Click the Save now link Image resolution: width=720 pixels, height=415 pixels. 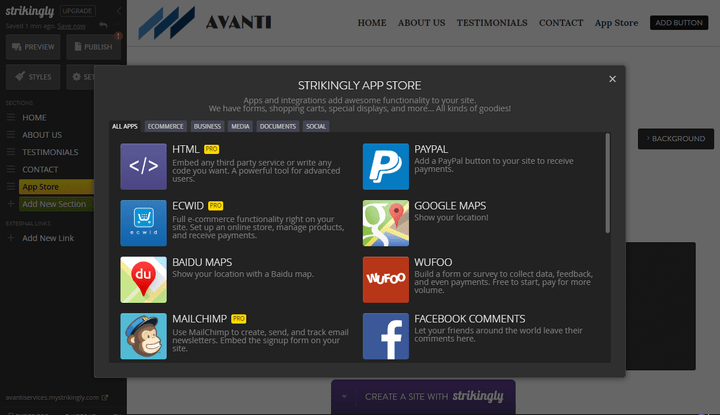tap(71, 26)
